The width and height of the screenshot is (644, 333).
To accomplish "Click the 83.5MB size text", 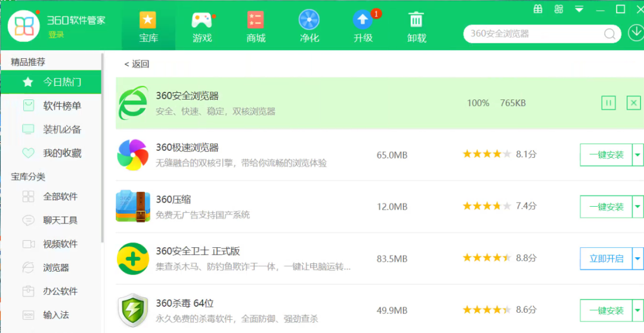I will coord(392,259).
